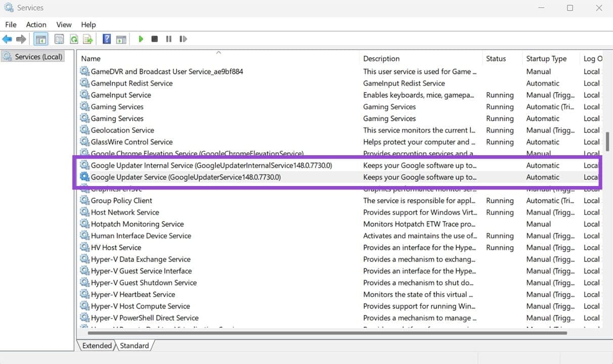Click the Refresh toolbar icon
The image size is (613, 364).
click(x=74, y=39)
